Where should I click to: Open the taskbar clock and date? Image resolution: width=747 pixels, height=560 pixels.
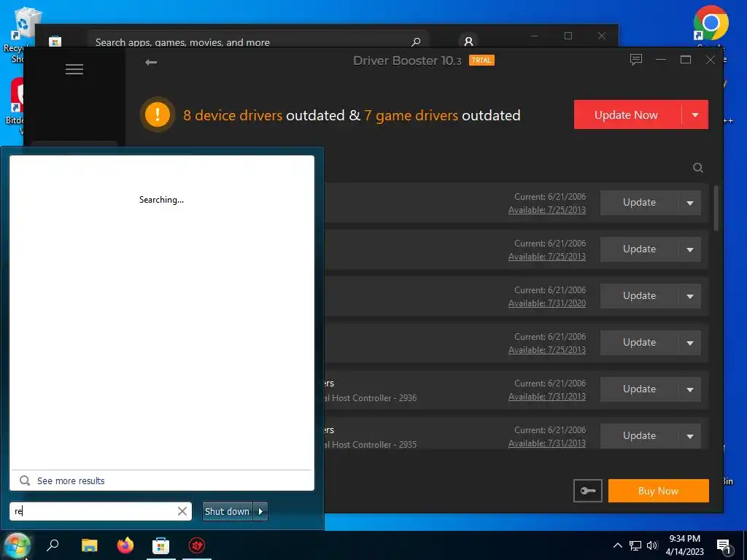684,545
